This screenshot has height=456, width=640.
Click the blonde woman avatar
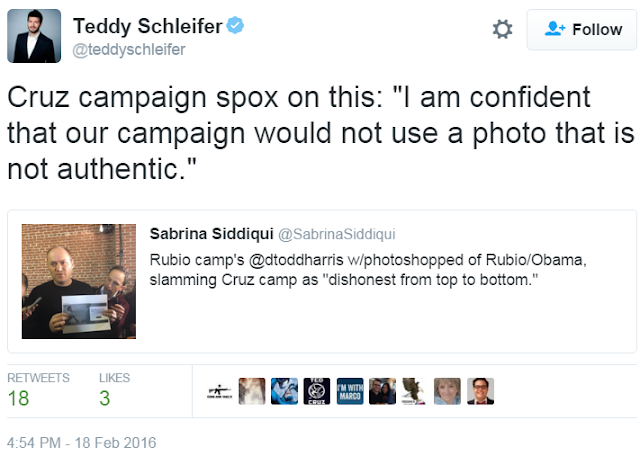point(446,391)
